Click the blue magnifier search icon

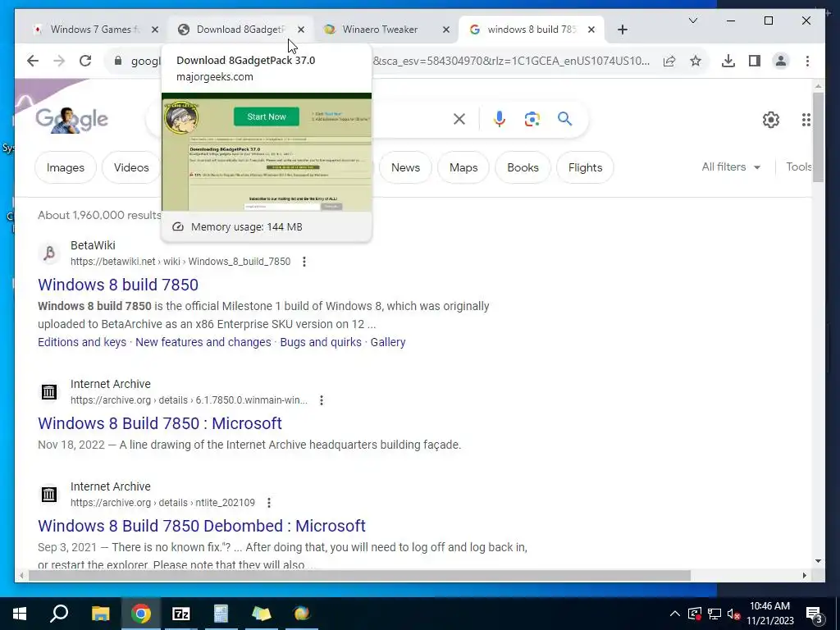tap(564, 119)
